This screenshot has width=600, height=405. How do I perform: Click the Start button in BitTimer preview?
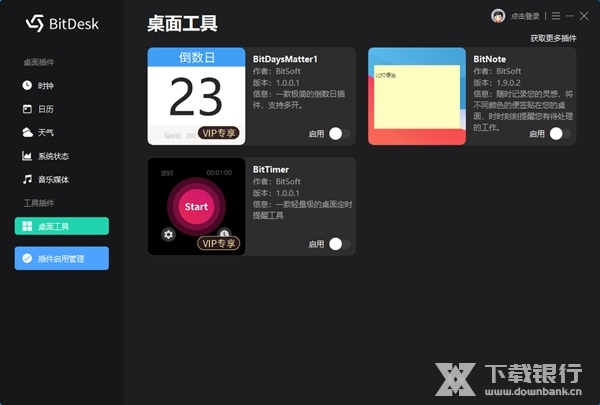click(196, 206)
